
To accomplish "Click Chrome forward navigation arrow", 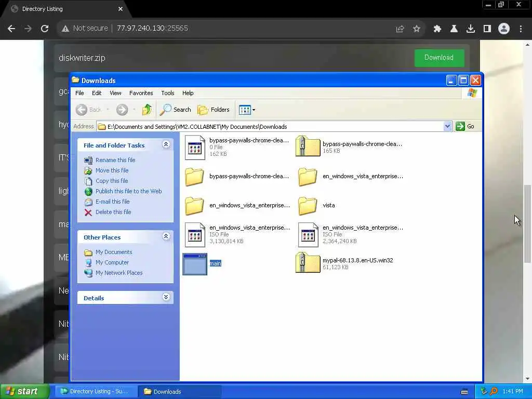I will (28, 29).
